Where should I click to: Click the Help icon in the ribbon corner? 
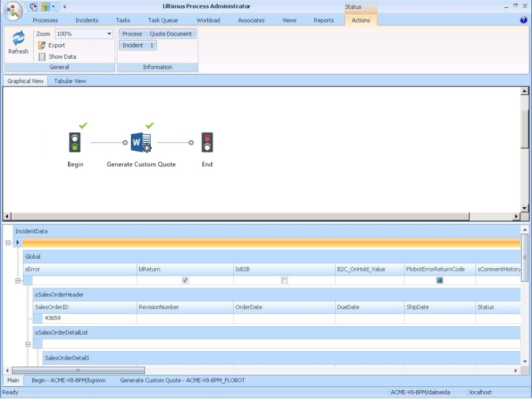pyautogui.click(x=523, y=20)
